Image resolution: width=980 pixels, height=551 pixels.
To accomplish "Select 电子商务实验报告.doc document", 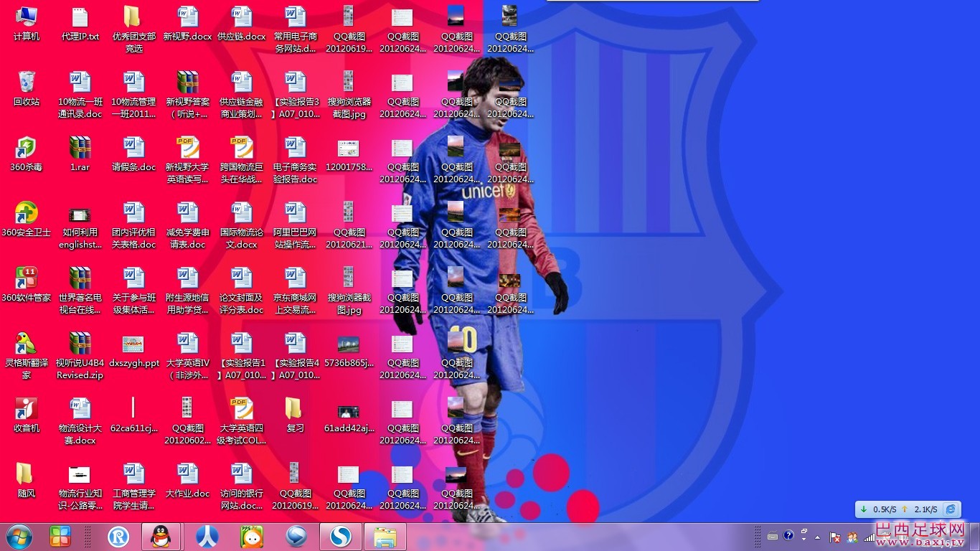I will point(295,160).
